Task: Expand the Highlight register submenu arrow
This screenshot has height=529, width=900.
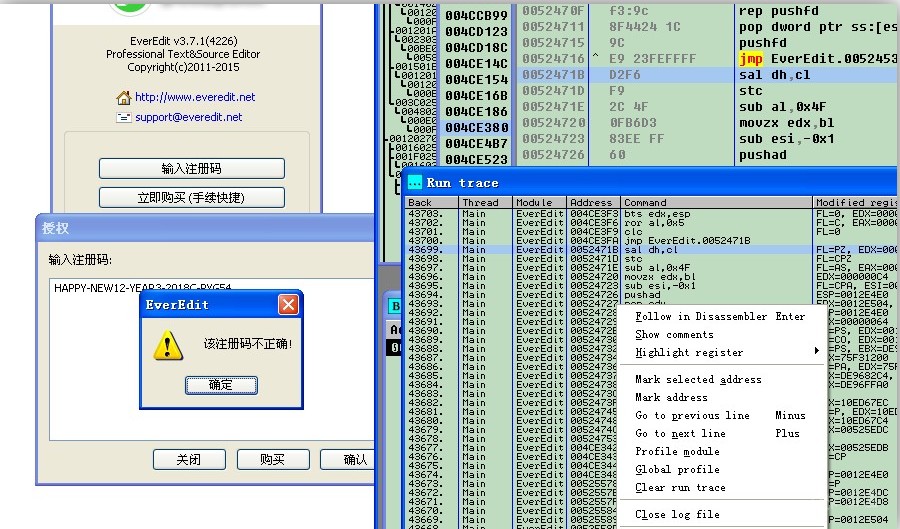Action: pyautogui.click(x=816, y=351)
